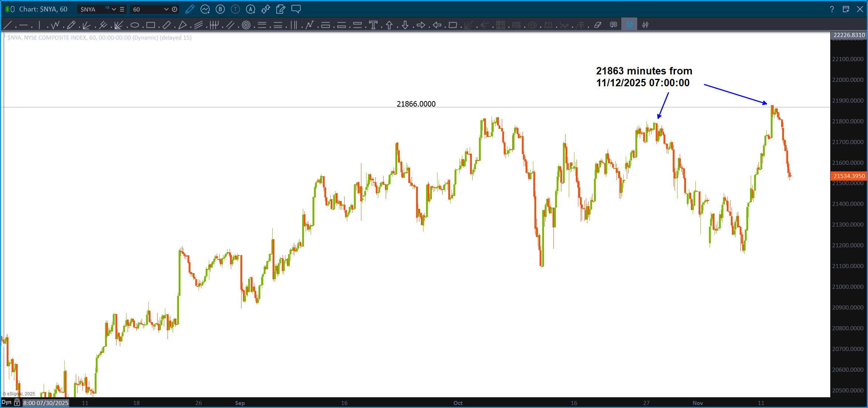Click the 21866.0000 horizontal line label
868x408 pixels.
pyautogui.click(x=416, y=104)
